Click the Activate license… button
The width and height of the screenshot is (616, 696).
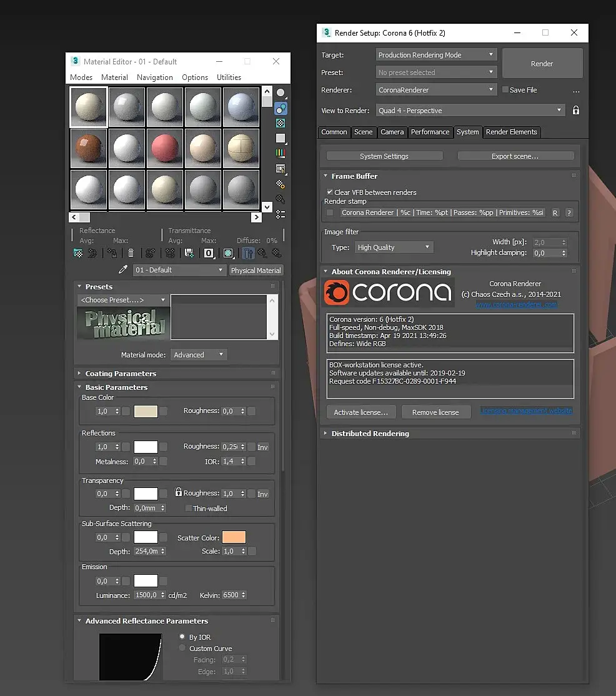pos(361,412)
